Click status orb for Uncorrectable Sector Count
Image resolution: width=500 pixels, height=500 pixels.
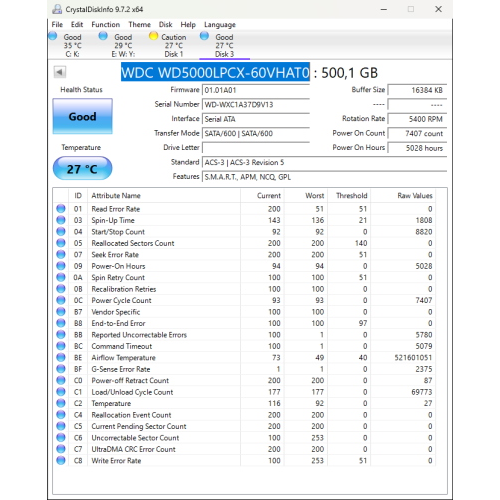pyautogui.click(x=61, y=438)
